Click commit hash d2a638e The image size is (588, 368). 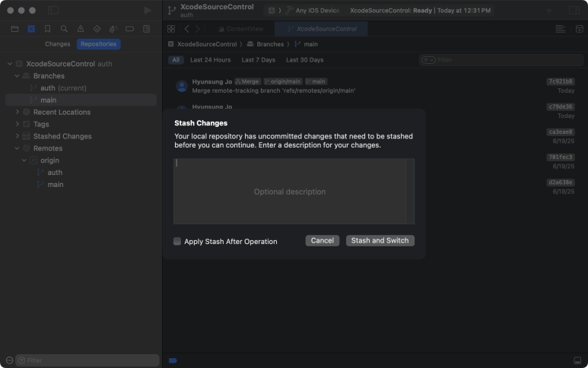(x=561, y=182)
